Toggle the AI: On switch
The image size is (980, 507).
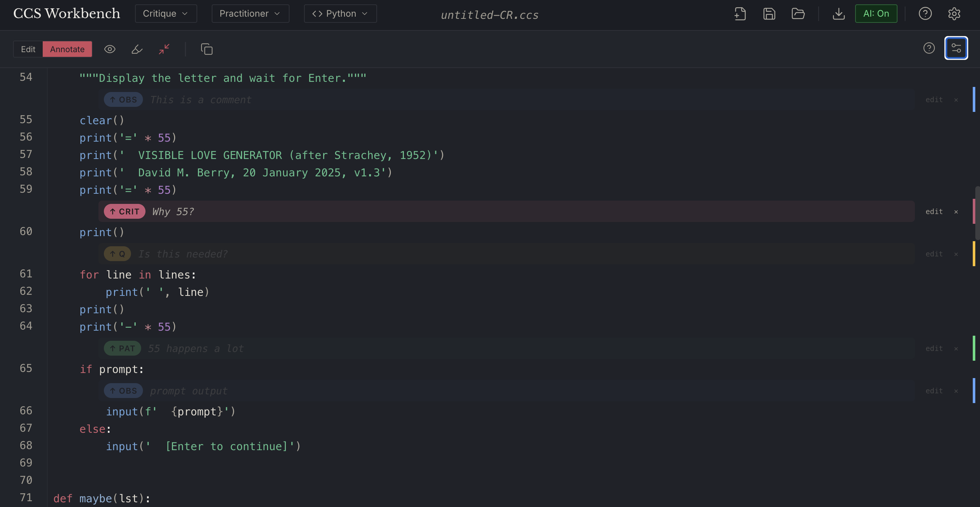pyautogui.click(x=876, y=14)
